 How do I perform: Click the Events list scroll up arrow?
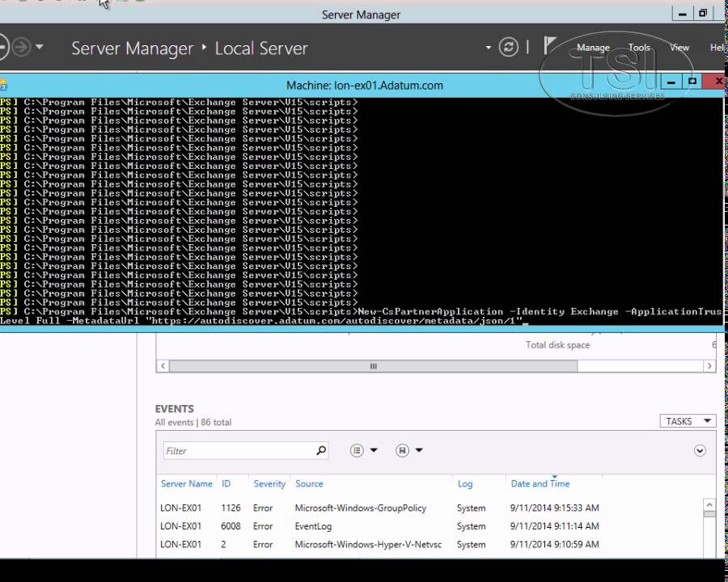click(x=709, y=504)
